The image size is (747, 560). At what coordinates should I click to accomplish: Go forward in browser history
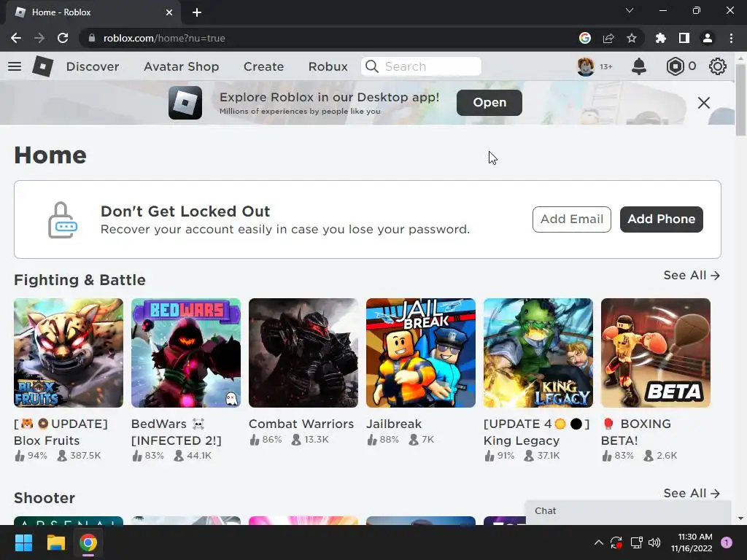point(39,38)
